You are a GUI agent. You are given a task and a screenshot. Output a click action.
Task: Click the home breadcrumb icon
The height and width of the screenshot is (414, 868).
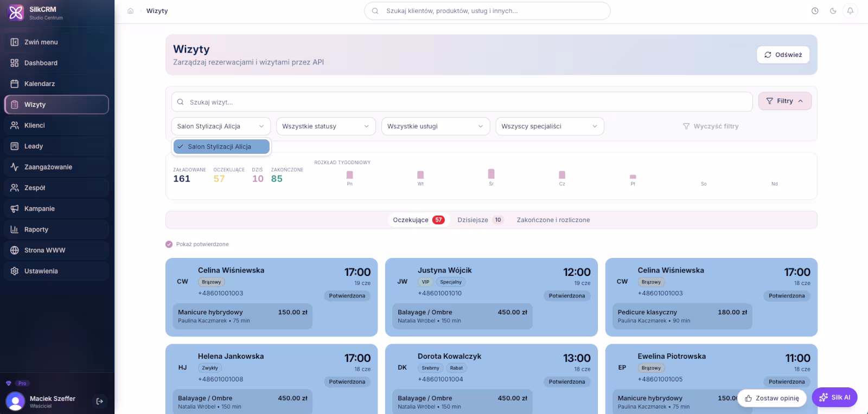point(130,11)
